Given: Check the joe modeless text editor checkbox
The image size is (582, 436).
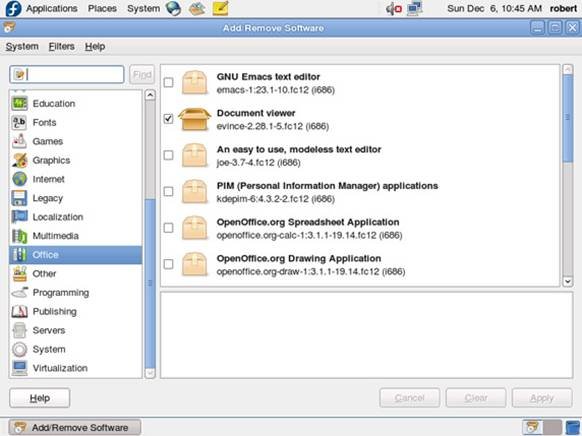Looking at the screenshot, I should click(169, 155).
